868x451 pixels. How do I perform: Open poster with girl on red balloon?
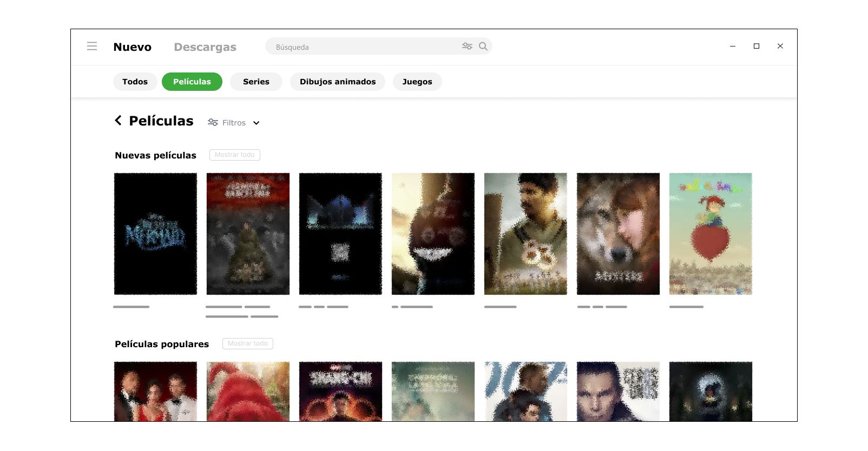click(x=711, y=234)
